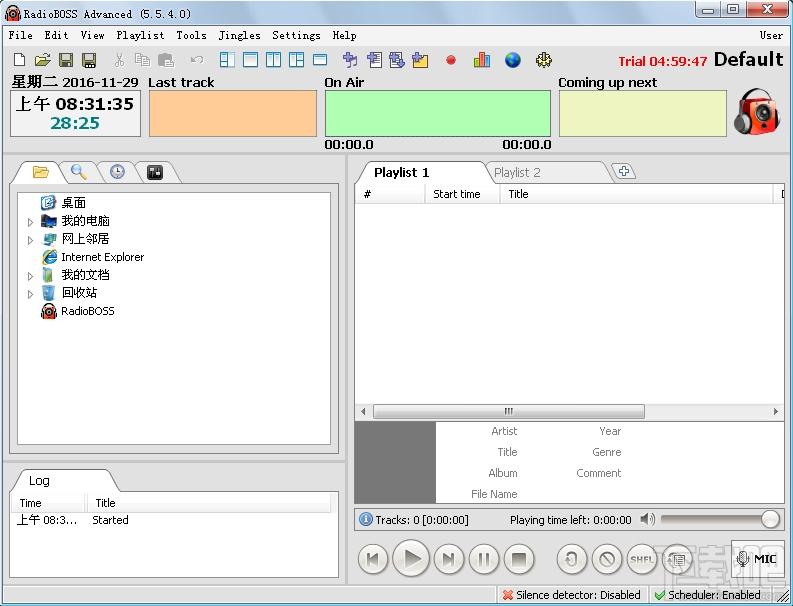Pause playback
793x606 pixels.
(484, 559)
